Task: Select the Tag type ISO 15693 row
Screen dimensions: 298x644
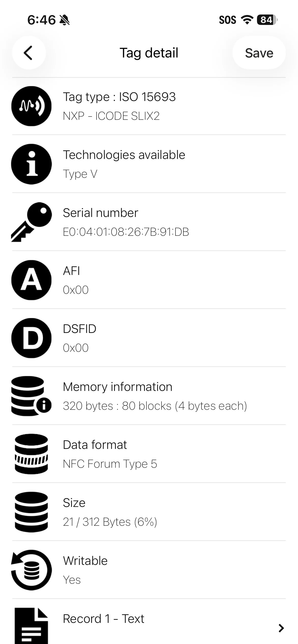Action: coord(149,106)
